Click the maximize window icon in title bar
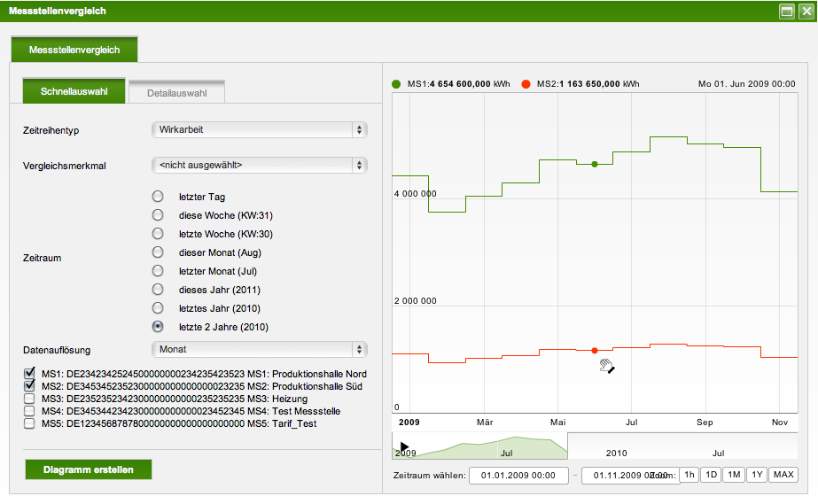The width and height of the screenshot is (818, 504). click(786, 12)
